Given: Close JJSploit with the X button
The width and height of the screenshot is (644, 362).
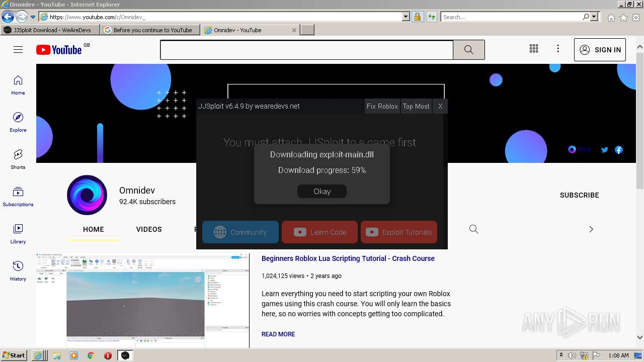Looking at the screenshot, I should pyautogui.click(x=440, y=106).
